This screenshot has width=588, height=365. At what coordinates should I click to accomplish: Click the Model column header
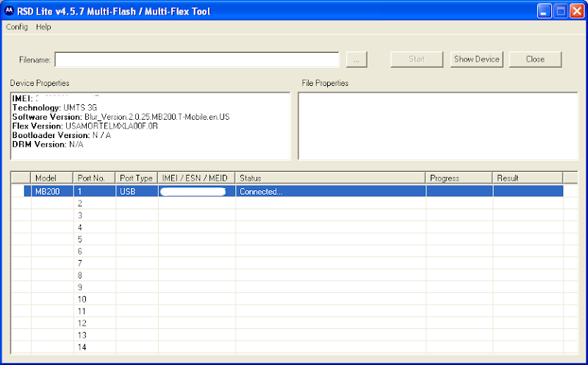tap(51, 178)
